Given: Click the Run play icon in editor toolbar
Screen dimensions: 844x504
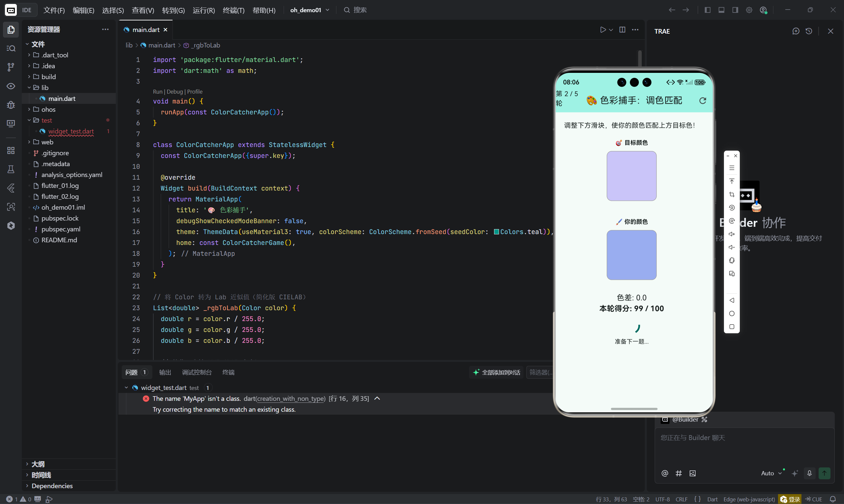Looking at the screenshot, I should pyautogui.click(x=603, y=30).
